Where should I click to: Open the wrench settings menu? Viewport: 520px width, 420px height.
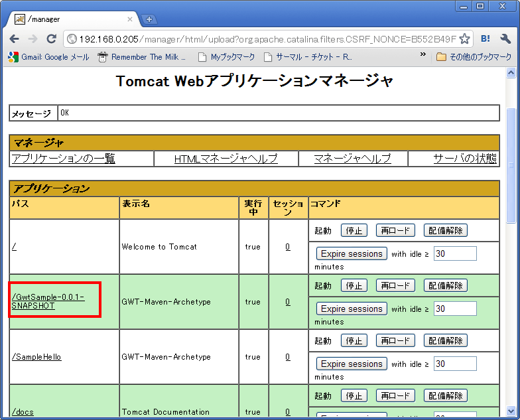click(505, 38)
